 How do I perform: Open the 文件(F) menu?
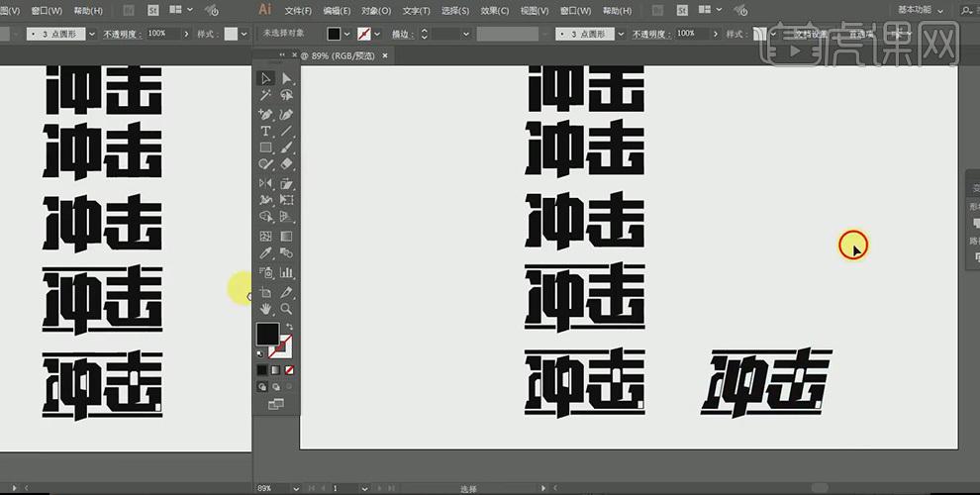pyautogui.click(x=298, y=11)
